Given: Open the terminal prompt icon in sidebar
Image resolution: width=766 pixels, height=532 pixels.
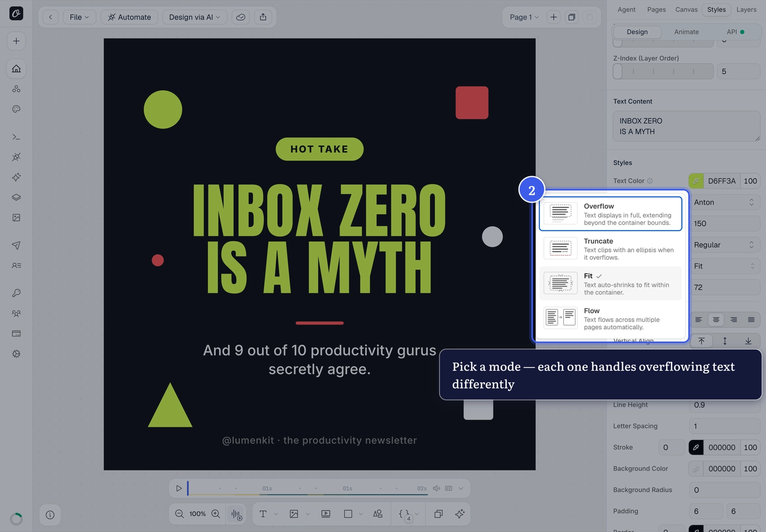Looking at the screenshot, I should coord(16,137).
